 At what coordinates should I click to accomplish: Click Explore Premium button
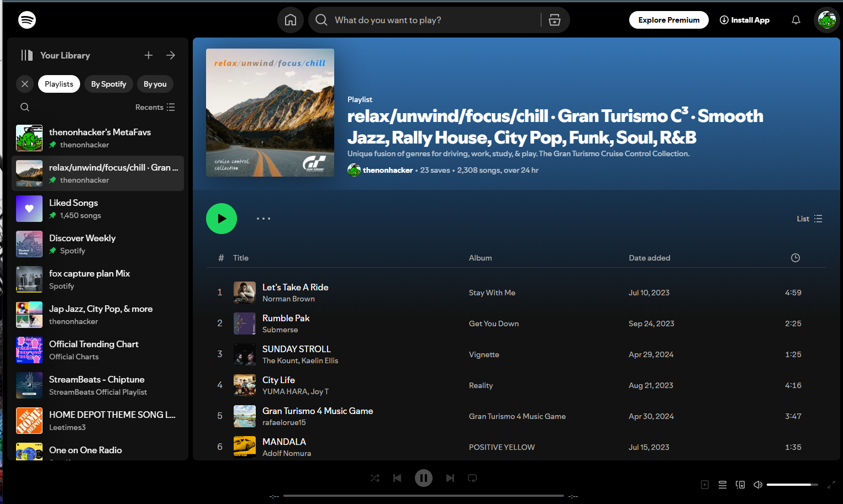[x=669, y=20]
